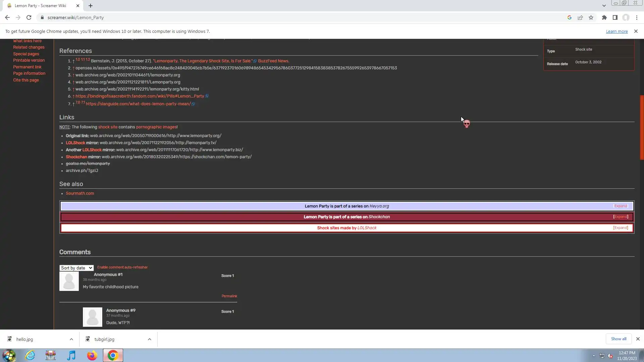This screenshot has height=362, width=644.
Task: Open Internet Explorer from taskbar
Action: pyautogui.click(x=30, y=355)
